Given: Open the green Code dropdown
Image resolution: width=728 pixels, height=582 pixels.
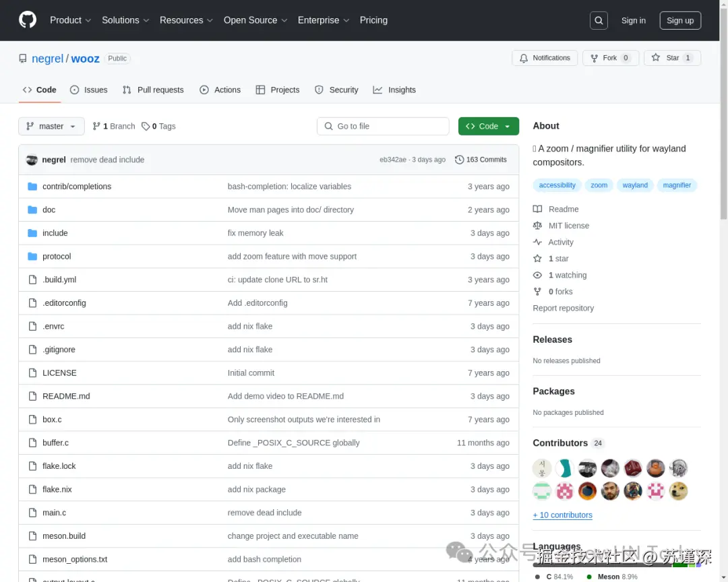Looking at the screenshot, I should 488,126.
